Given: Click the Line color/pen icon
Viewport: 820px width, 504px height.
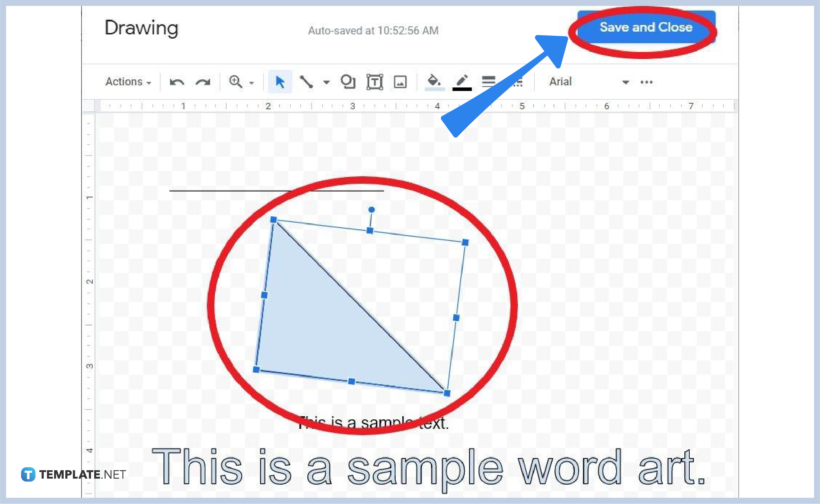Looking at the screenshot, I should (x=462, y=81).
